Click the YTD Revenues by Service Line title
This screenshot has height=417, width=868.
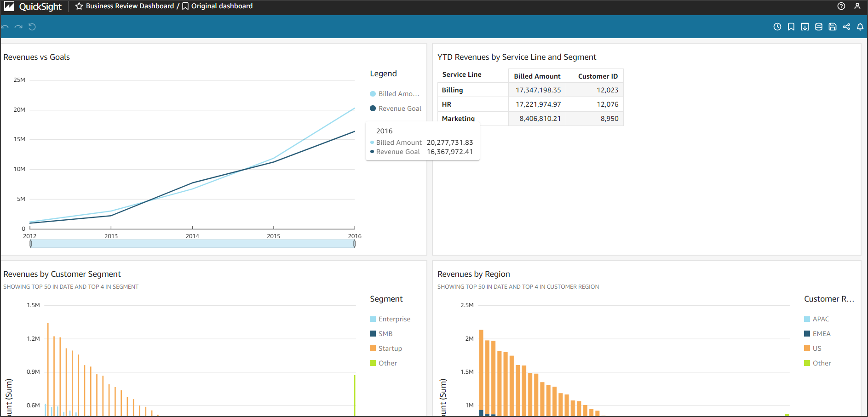pos(517,57)
